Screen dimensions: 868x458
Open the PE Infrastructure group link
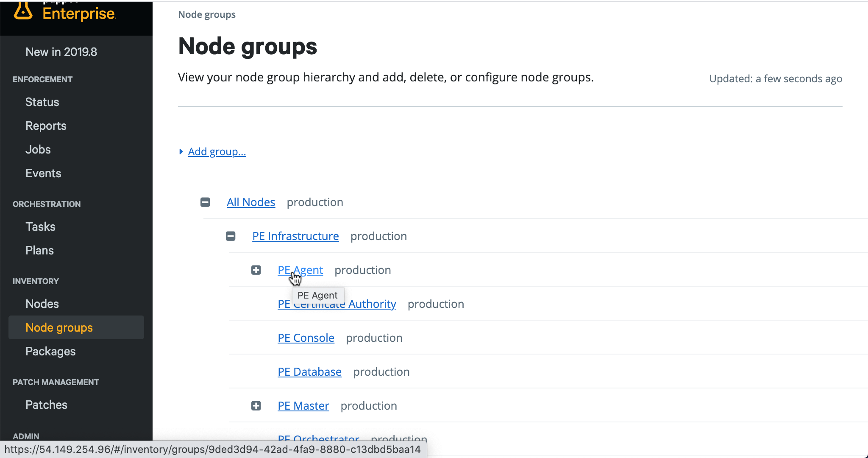pyautogui.click(x=295, y=236)
